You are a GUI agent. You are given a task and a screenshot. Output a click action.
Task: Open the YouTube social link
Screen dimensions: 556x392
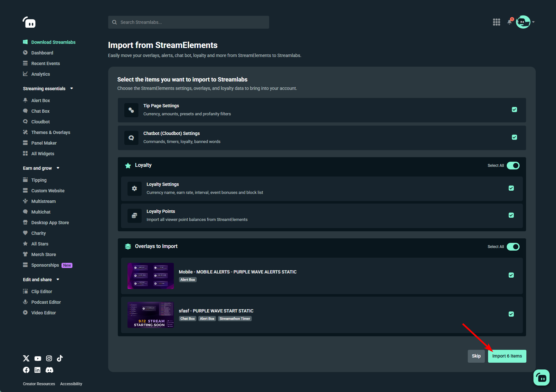point(38,358)
